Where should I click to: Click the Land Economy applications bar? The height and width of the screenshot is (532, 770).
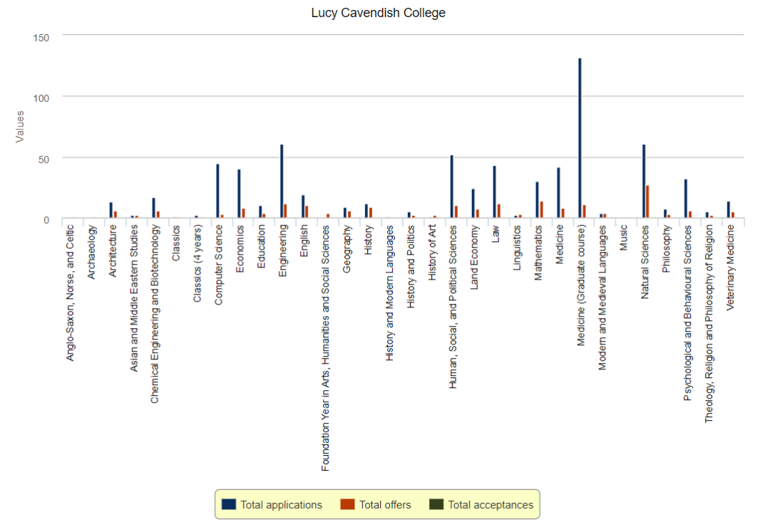(473, 203)
